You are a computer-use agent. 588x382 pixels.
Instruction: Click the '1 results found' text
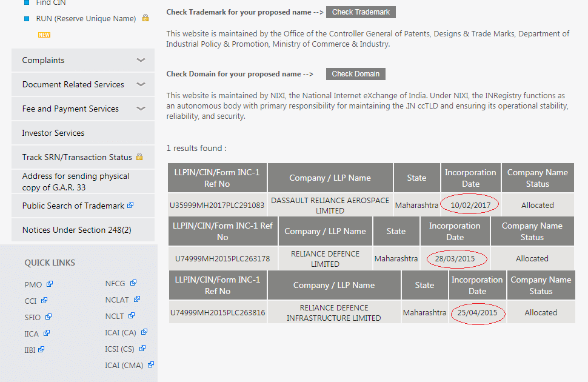pyautogui.click(x=196, y=148)
